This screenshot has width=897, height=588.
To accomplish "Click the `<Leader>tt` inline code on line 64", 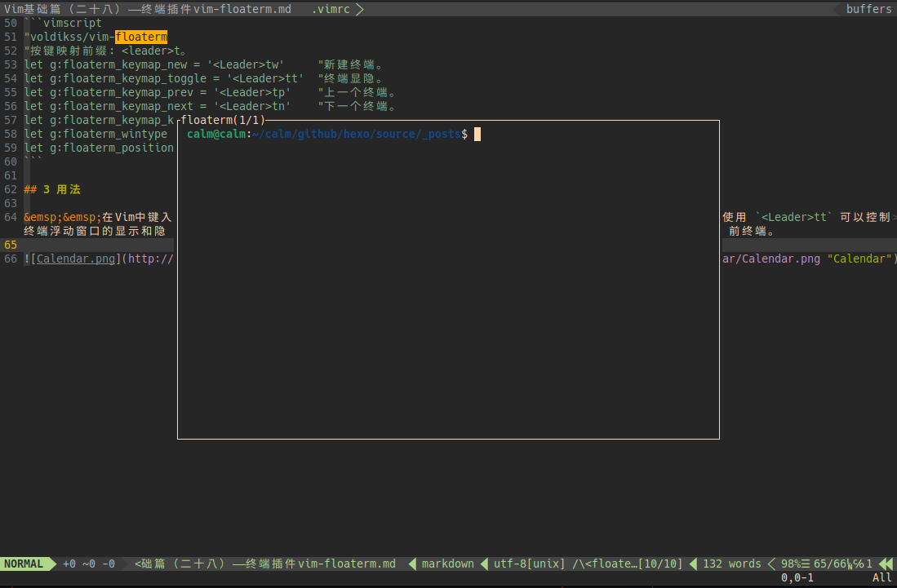I will pos(794,217).
